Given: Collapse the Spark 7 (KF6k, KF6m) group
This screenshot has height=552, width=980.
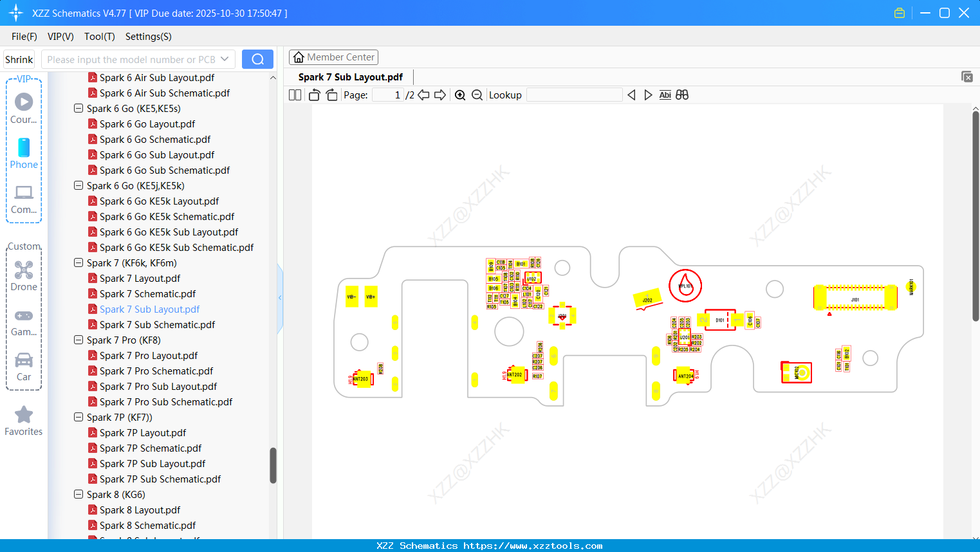Looking at the screenshot, I should 78,262.
